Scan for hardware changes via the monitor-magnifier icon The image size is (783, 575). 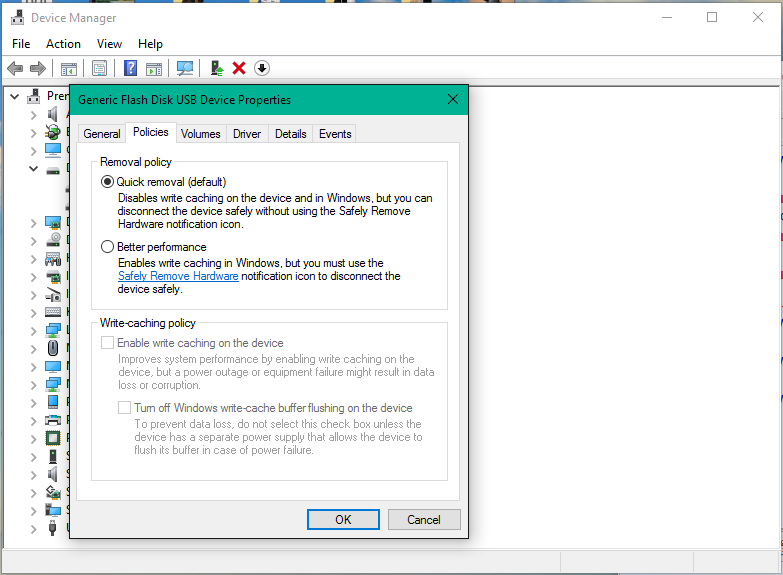coord(185,68)
